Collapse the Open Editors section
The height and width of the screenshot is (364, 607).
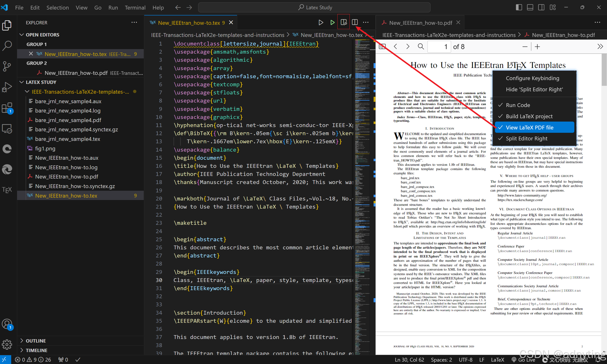(x=80, y=35)
